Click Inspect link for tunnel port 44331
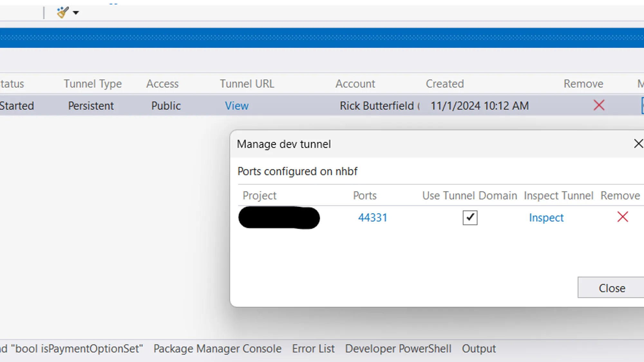This screenshot has height=362, width=644. tap(546, 218)
